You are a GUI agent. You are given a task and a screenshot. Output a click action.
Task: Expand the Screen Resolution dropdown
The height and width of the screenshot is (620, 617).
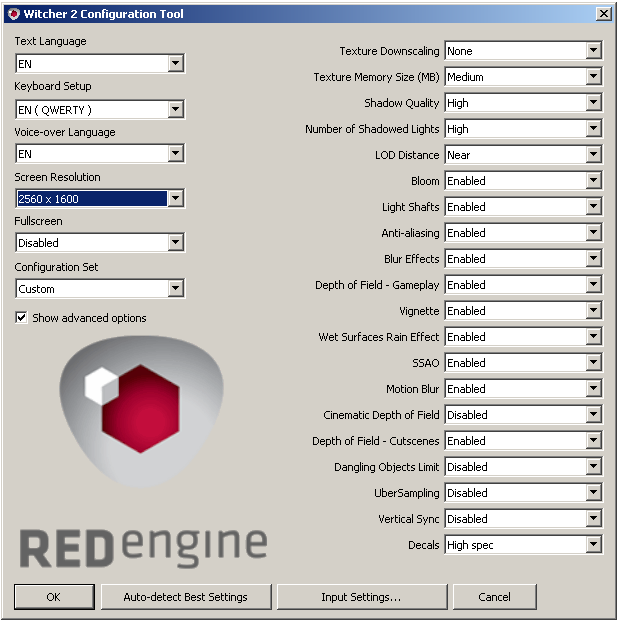pos(100,198)
